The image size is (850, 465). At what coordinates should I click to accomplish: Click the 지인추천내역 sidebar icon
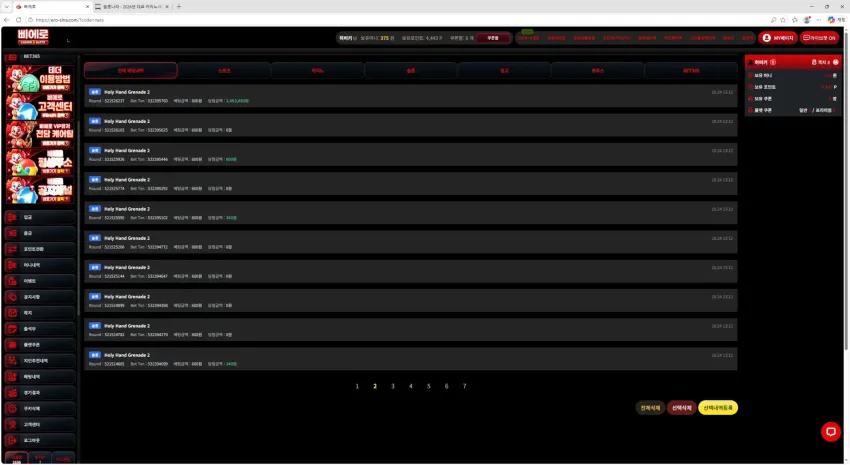tap(12, 361)
